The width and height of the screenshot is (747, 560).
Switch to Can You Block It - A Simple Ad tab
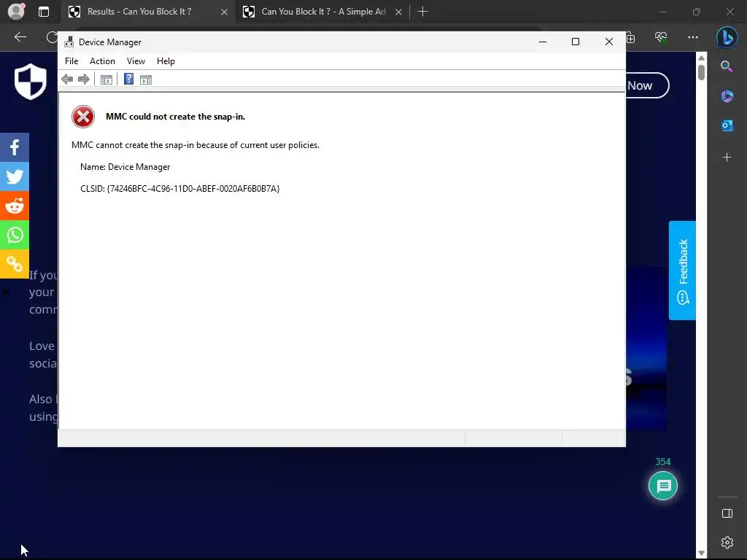point(323,12)
